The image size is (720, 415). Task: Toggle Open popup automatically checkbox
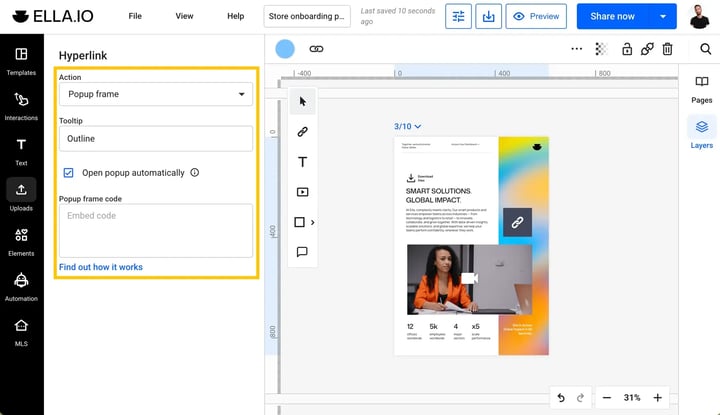point(68,173)
